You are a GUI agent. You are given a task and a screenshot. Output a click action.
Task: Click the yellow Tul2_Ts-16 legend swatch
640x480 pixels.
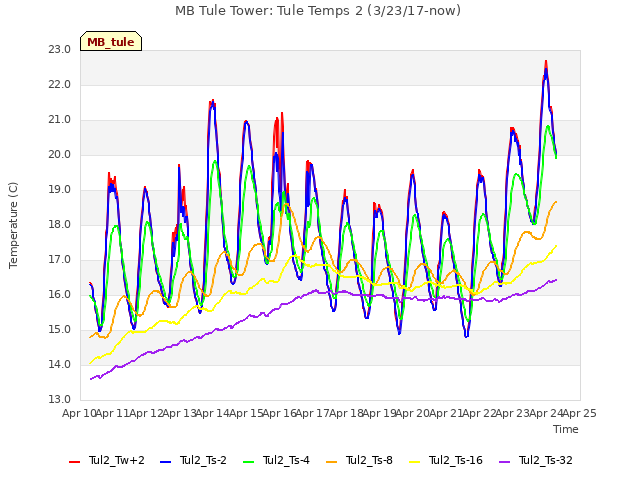coord(415,462)
